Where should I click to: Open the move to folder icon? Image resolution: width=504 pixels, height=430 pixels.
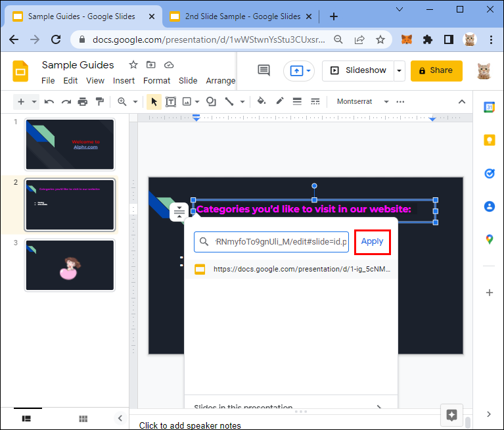point(150,65)
